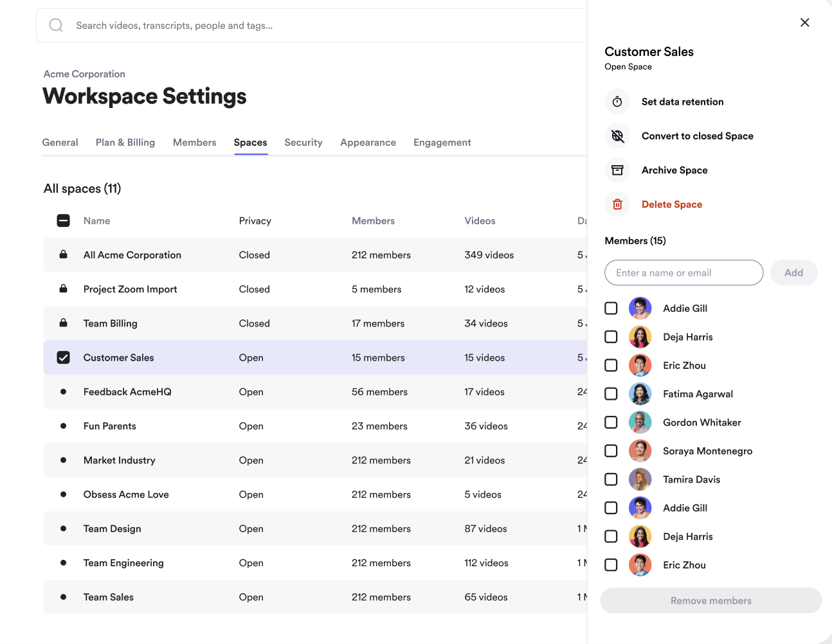This screenshot has height=644, width=832.
Task: Toggle the select-all checkbox in table header
Action: pos(63,220)
